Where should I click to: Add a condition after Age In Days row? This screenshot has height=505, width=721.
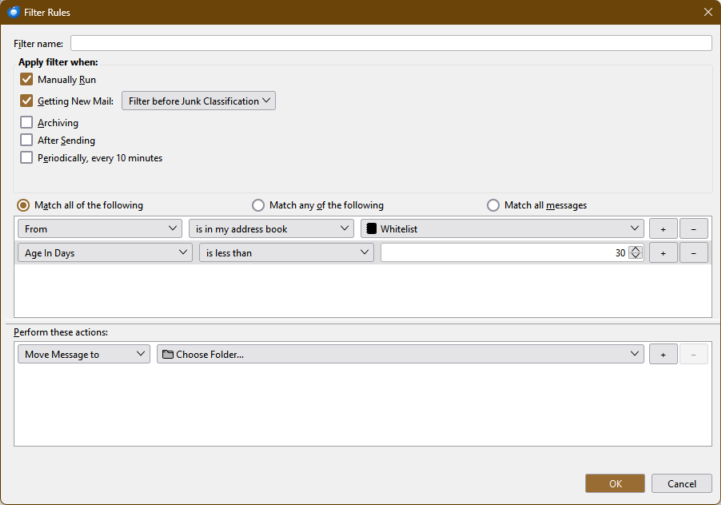663,252
